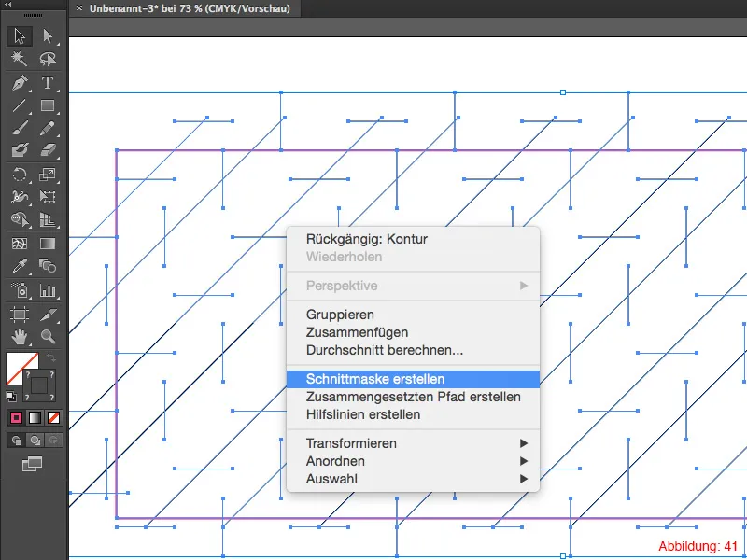The image size is (747, 560).
Task: Select the Zoom magnifier tool
Action: click(48, 337)
